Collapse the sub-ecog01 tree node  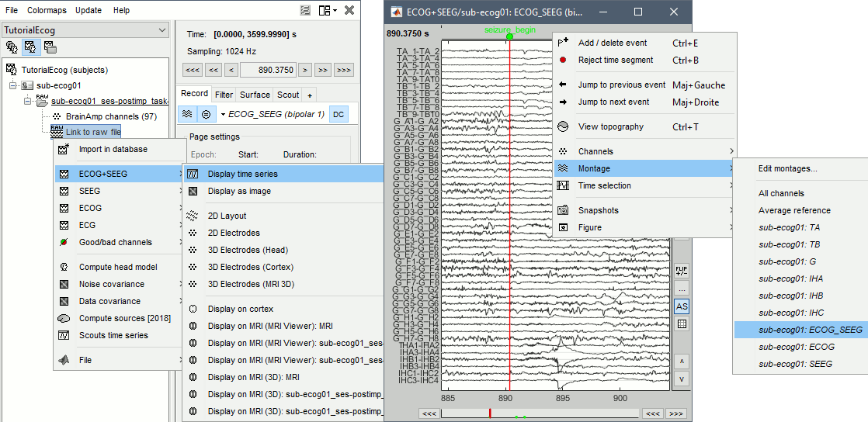pos(13,85)
